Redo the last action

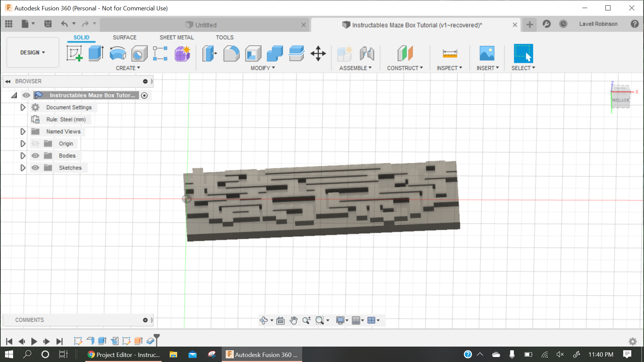pyautogui.click(x=85, y=24)
